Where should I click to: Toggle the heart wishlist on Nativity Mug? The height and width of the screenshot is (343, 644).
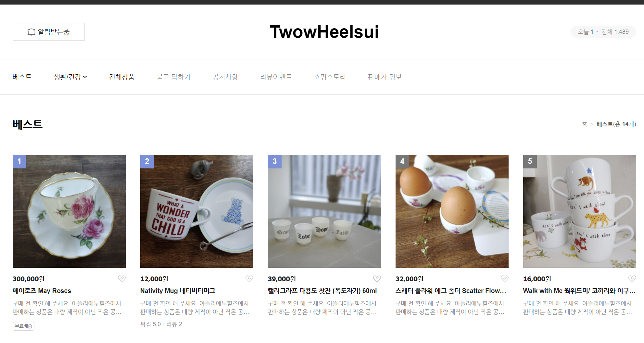249,279
